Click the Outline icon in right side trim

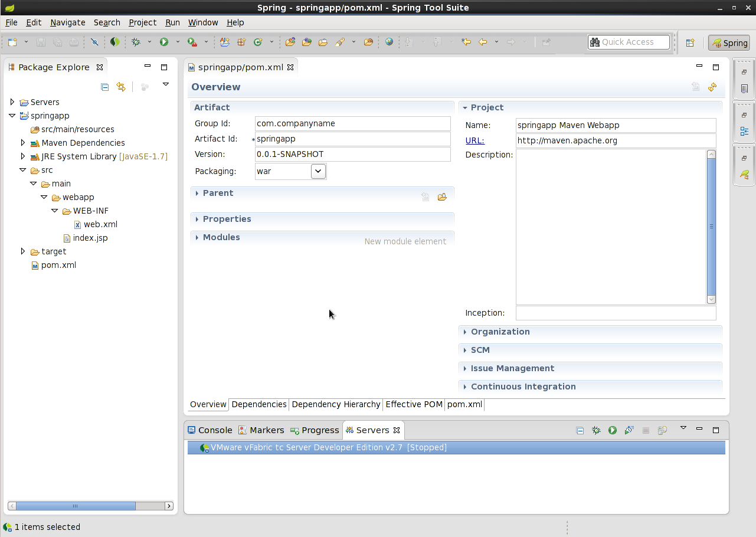click(744, 132)
